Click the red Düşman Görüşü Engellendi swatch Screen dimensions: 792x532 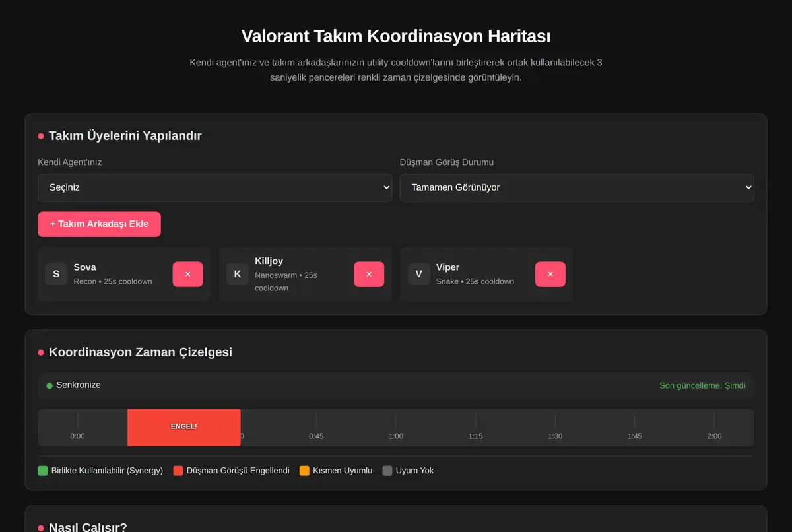pos(178,471)
